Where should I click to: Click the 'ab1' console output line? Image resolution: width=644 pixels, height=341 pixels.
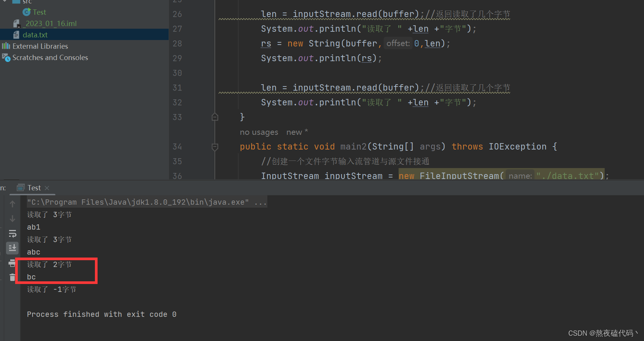[34, 227]
